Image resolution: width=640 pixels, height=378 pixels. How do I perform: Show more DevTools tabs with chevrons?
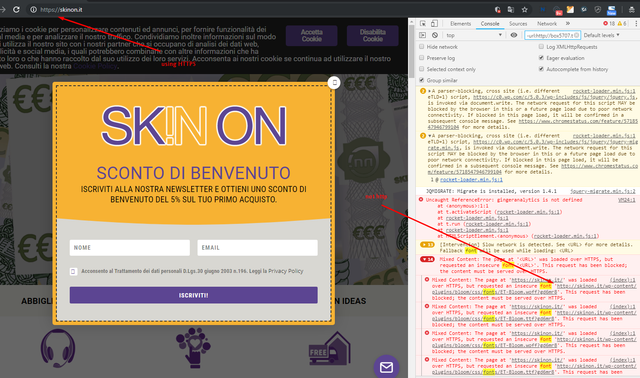(x=567, y=24)
